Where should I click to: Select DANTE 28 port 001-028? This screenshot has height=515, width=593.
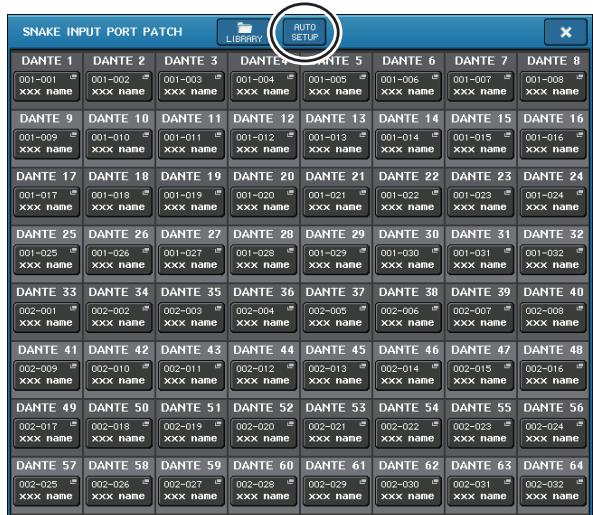click(x=264, y=260)
